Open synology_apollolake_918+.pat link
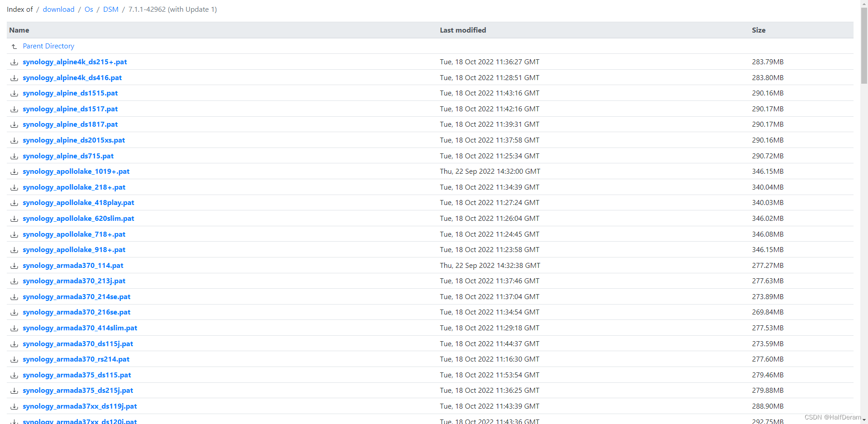This screenshot has width=868, height=424. pyautogui.click(x=74, y=250)
